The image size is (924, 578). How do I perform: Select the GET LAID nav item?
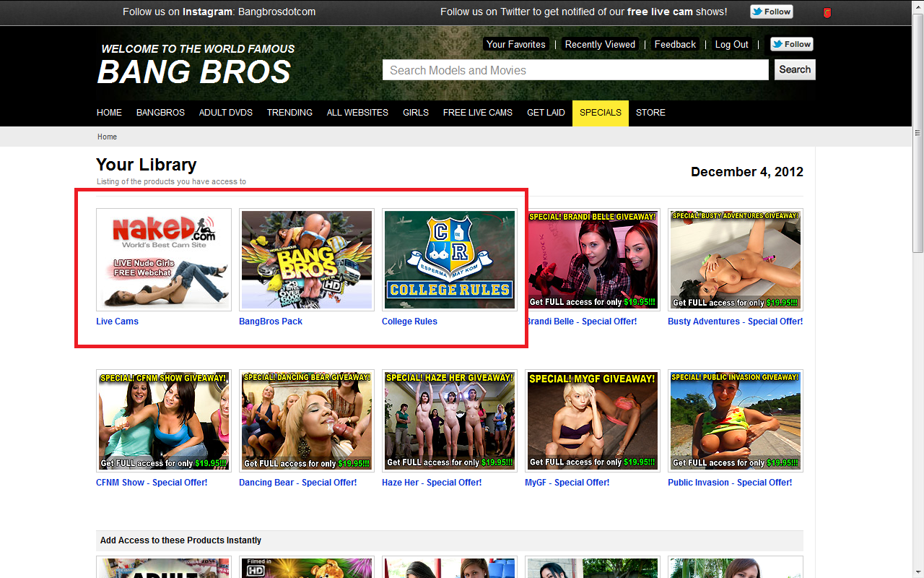pyautogui.click(x=546, y=113)
